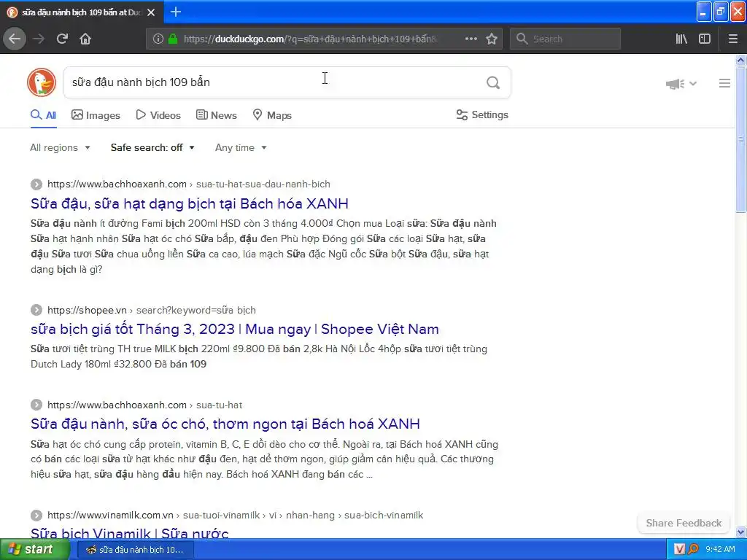Screen dimensions: 747x560
Task: Open the Library icon in toolbar
Action: [x=681, y=39]
